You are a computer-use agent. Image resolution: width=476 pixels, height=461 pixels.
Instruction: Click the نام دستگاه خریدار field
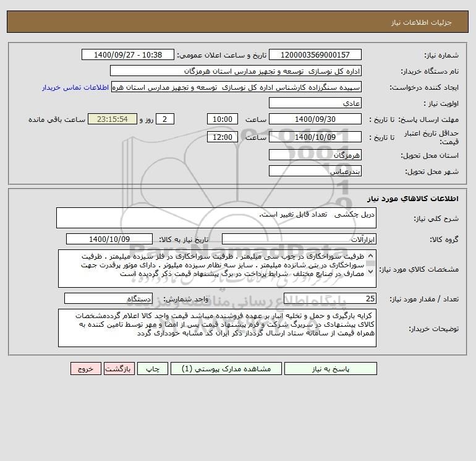pos(236,71)
